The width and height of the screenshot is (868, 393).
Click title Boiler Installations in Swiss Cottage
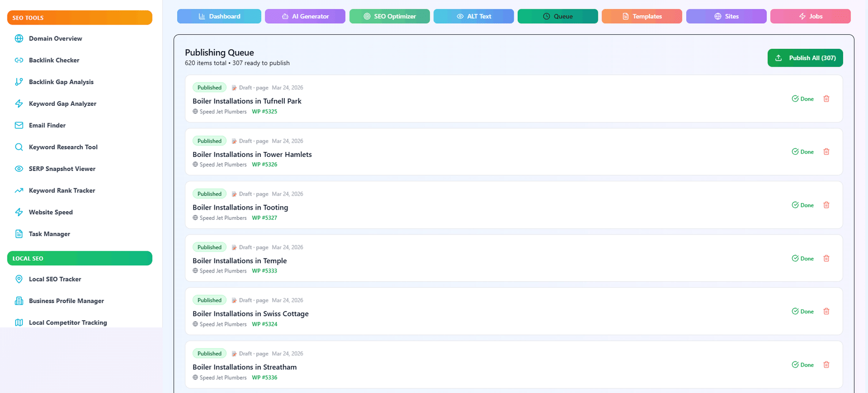click(251, 314)
